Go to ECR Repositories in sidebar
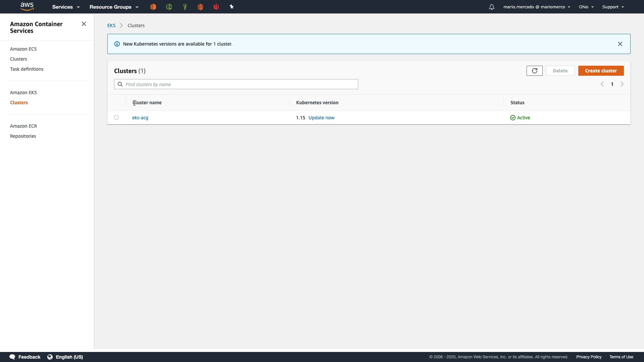The width and height of the screenshot is (644, 362). (23, 136)
